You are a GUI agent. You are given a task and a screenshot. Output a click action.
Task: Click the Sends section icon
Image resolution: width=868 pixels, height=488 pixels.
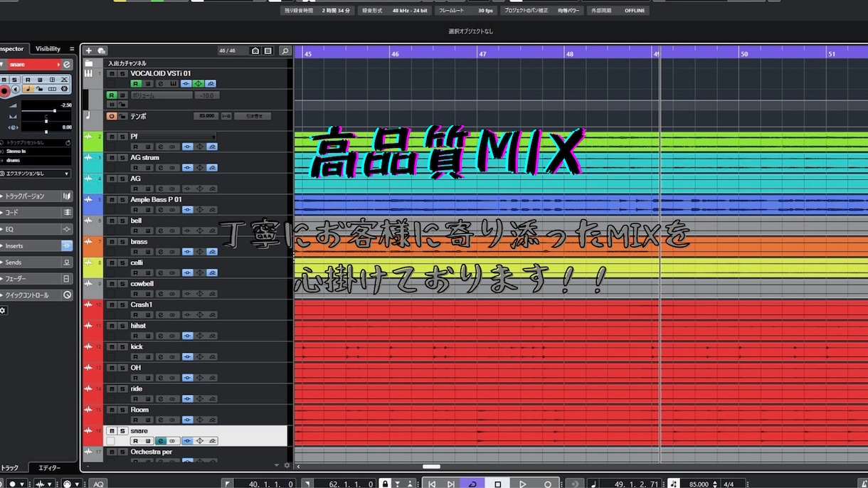click(x=67, y=262)
